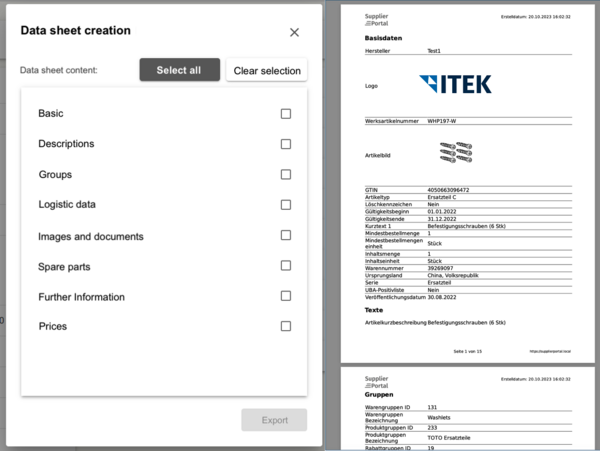Click the GTIN value 4050663096472
600x451 pixels.
pyautogui.click(x=448, y=190)
